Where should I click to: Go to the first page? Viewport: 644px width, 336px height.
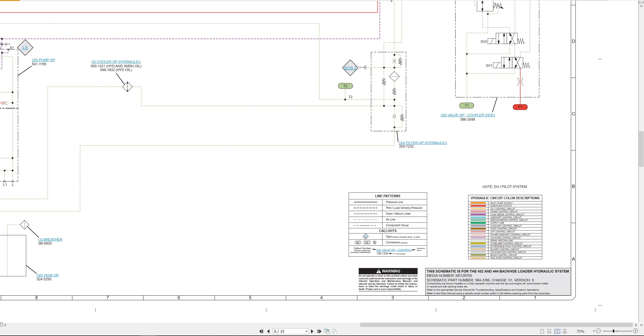[261, 331]
